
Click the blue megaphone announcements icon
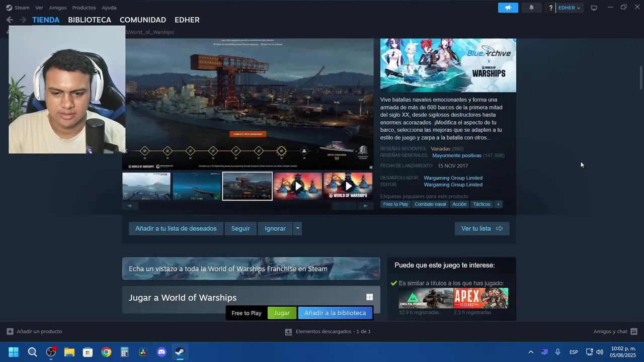tap(508, 8)
